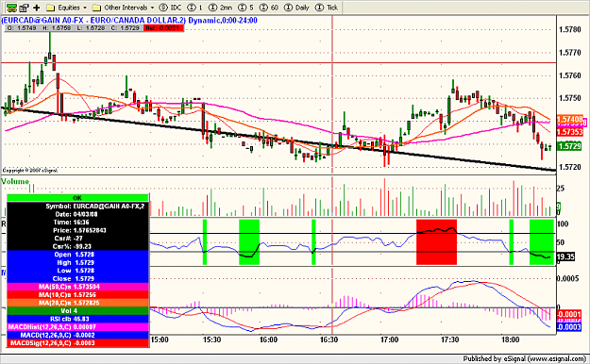
Task: Click the RSI clb 45.83 row
Action: (77, 319)
